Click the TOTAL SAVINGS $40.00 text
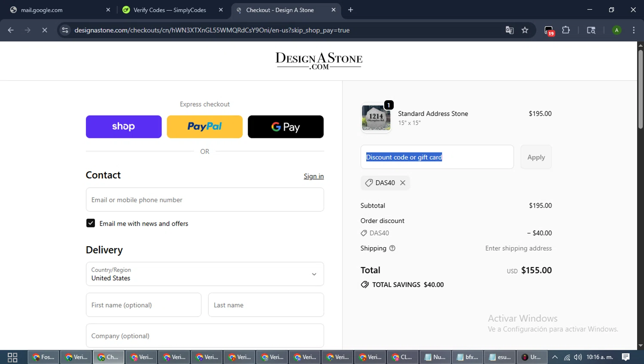The height and width of the screenshot is (364, 644). click(x=408, y=284)
